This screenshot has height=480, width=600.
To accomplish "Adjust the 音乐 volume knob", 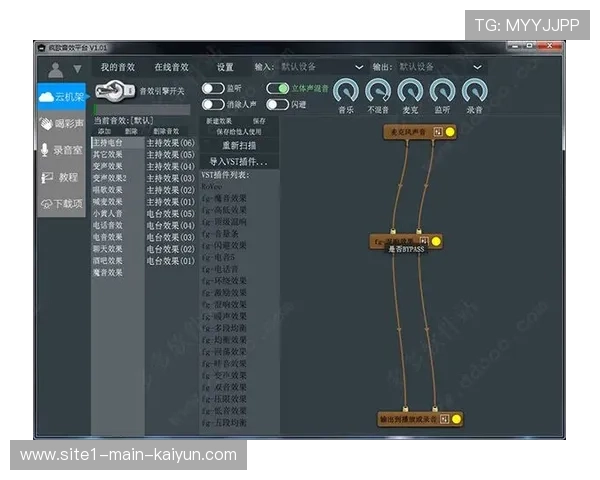I will click(x=346, y=91).
